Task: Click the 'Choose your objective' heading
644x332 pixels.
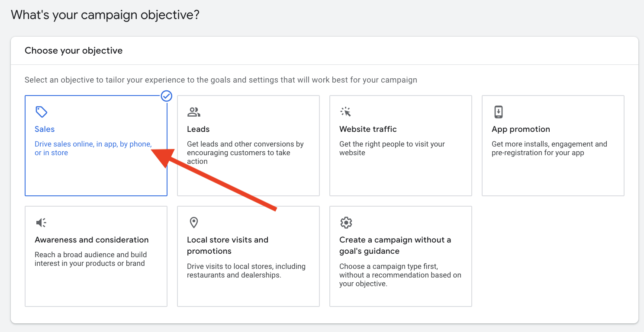Action: point(74,51)
